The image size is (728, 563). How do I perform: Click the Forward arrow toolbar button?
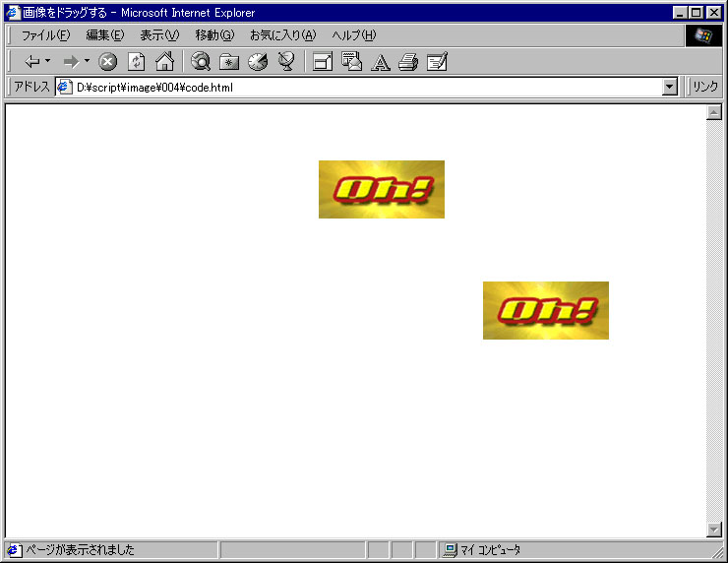tap(71, 61)
